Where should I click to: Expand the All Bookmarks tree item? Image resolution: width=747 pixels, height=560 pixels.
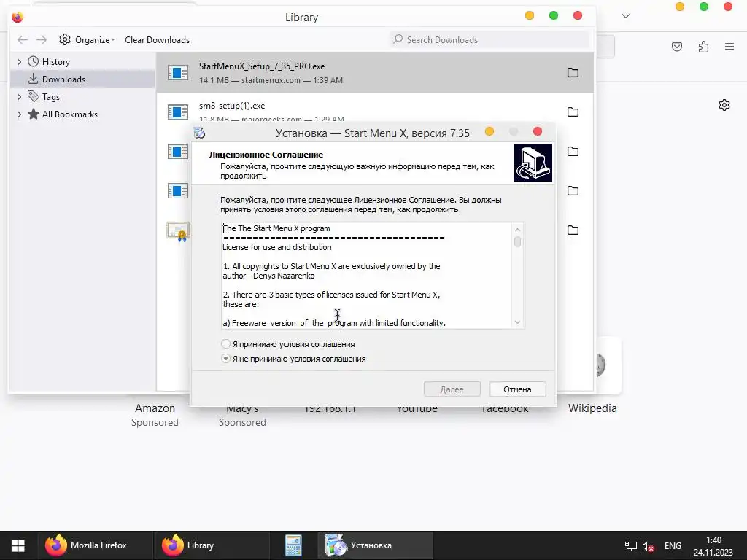point(19,114)
